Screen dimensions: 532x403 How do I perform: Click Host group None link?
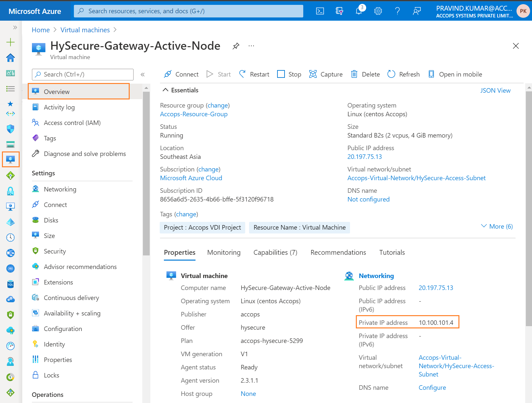(248, 394)
